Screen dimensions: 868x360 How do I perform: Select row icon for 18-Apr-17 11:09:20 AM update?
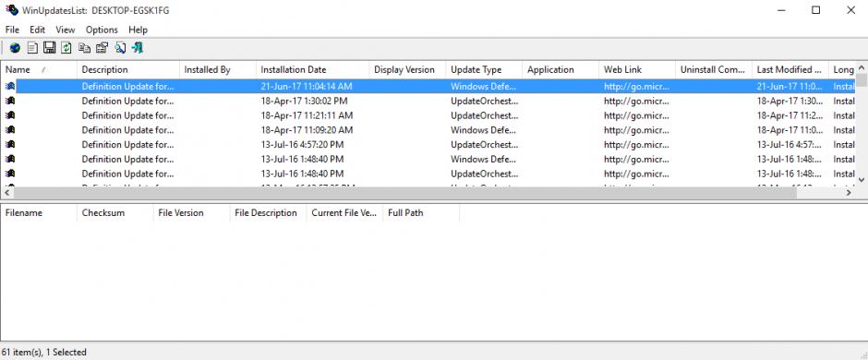10,129
